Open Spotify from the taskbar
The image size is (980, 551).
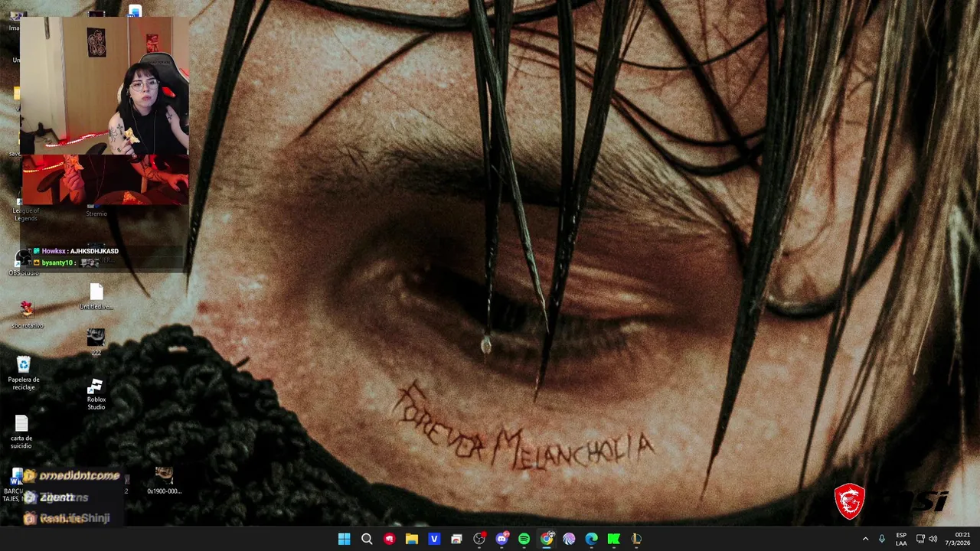coord(524,539)
